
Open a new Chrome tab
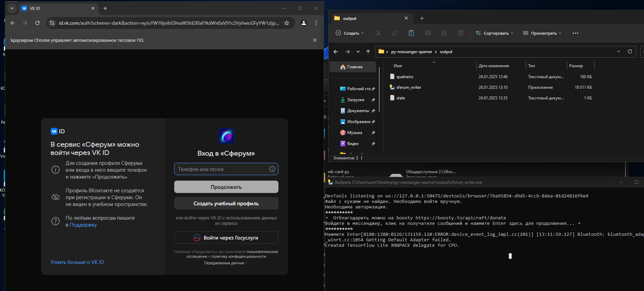105,8
